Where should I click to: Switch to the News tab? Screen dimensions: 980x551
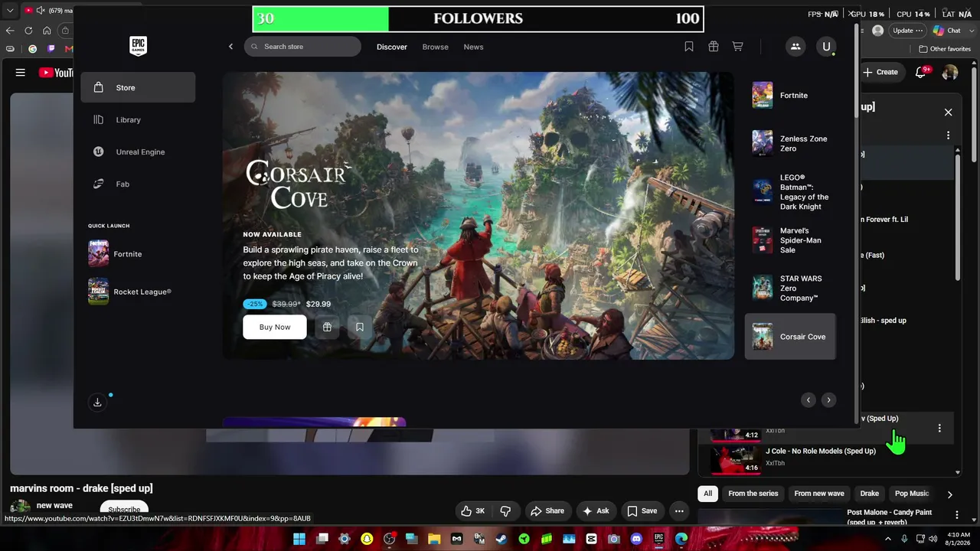pyautogui.click(x=473, y=47)
